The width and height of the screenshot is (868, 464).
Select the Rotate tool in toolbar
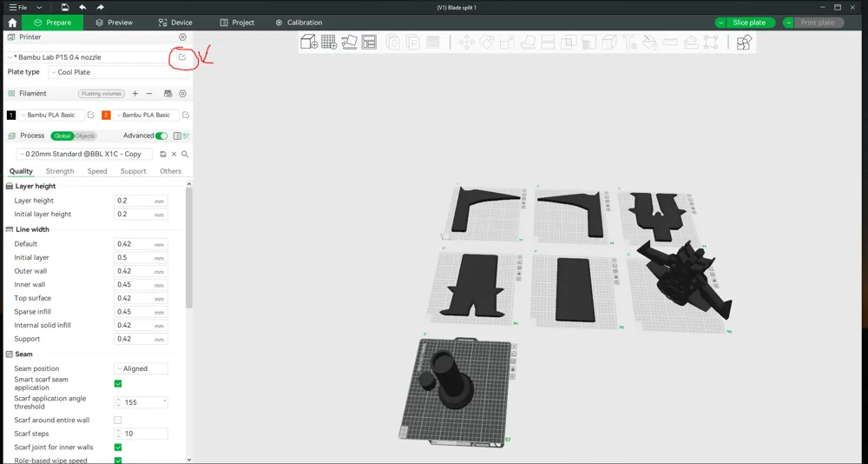coord(487,42)
